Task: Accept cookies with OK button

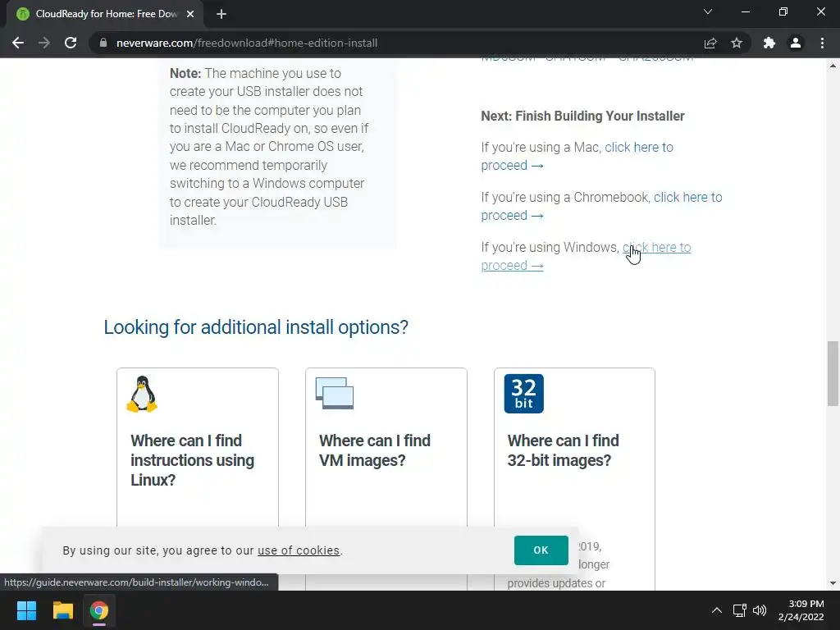Action: tap(541, 550)
